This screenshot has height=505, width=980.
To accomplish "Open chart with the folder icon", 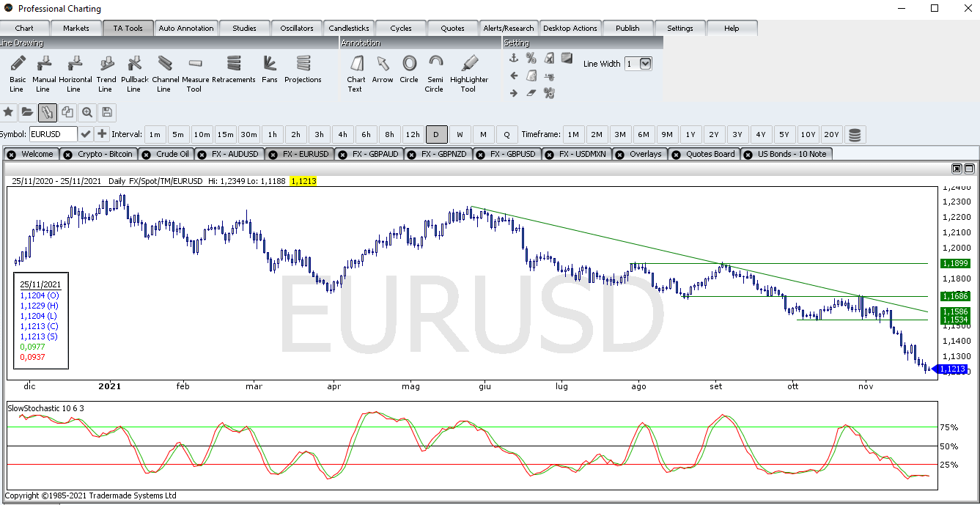I will coord(27,112).
